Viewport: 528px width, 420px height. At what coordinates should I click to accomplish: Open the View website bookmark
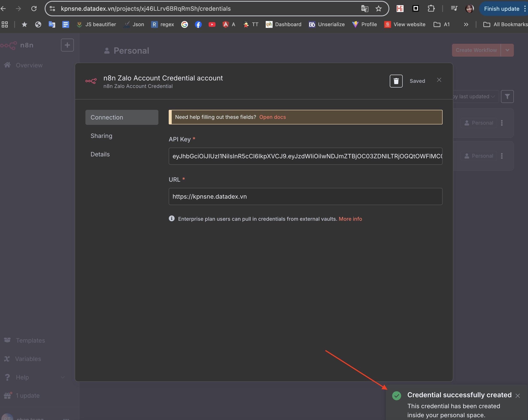click(405, 24)
